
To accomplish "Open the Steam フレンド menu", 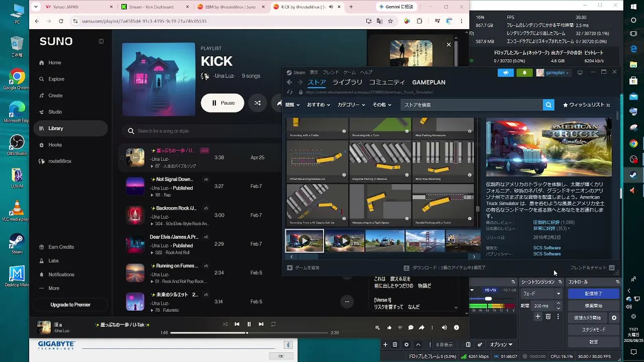I will [331, 72].
